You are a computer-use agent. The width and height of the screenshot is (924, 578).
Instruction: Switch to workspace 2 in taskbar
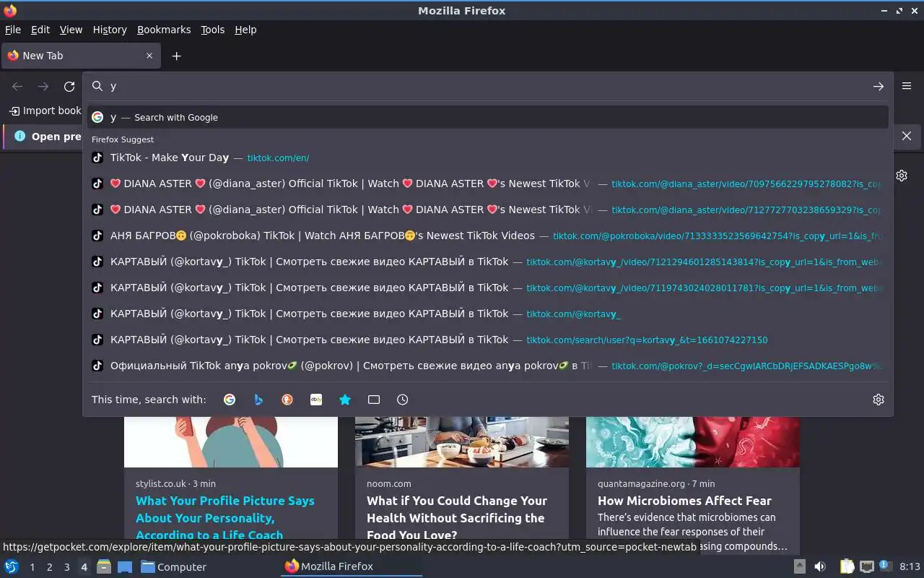[x=49, y=567]
